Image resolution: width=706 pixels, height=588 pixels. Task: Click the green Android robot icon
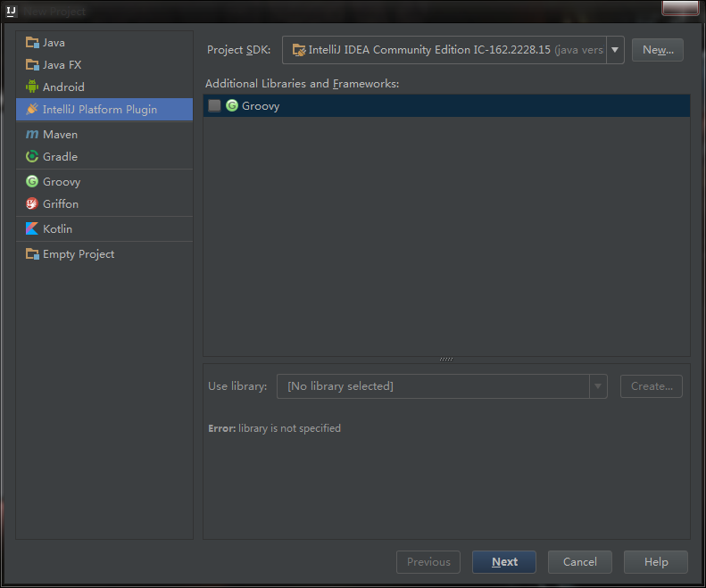click(32, 87)
